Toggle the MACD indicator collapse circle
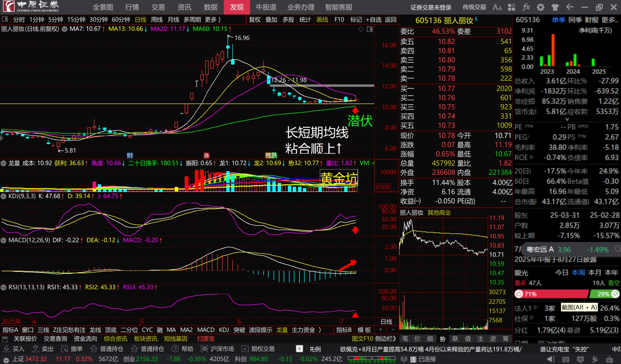 coord(4,240)
